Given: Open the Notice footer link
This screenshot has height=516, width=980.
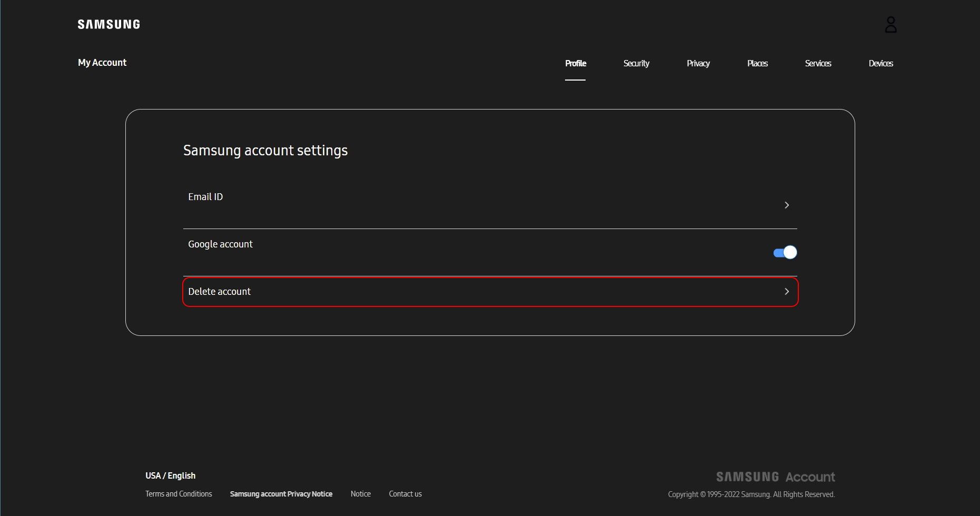Looking at the screenshot, I should coord(361,494).
